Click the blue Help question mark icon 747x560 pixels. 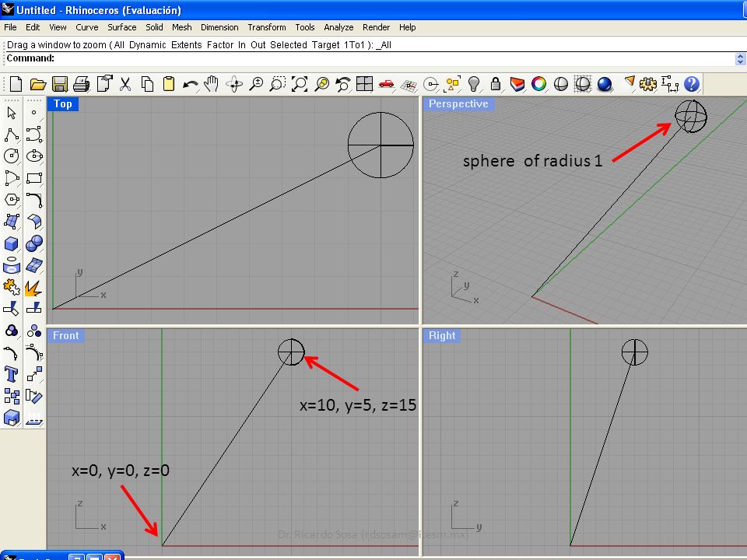692,84
